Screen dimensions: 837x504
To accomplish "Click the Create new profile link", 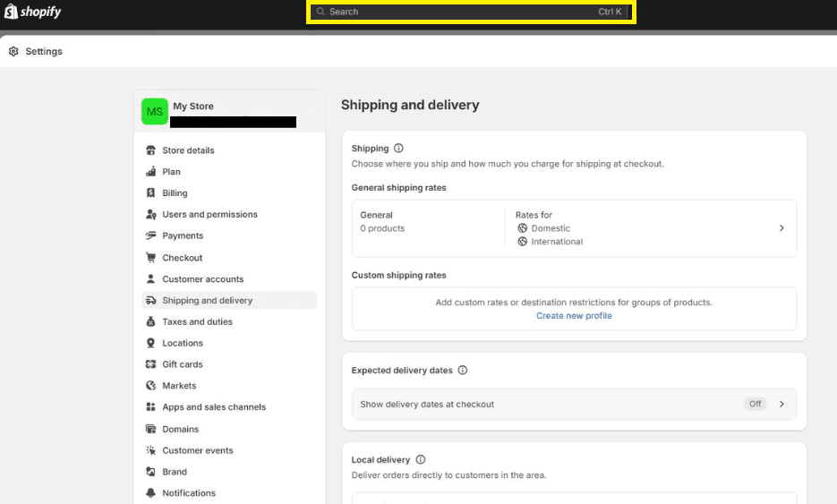I will (x=574, y=316).
